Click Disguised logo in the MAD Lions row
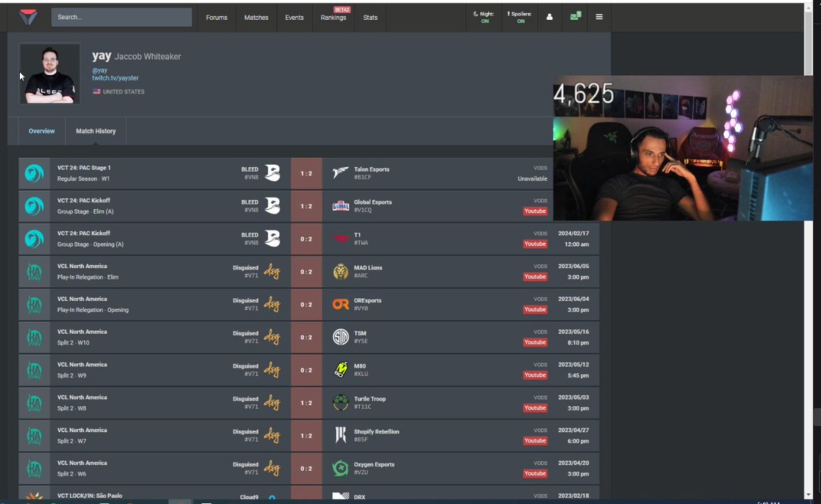 pyautogui.click(x=272, y=272)
